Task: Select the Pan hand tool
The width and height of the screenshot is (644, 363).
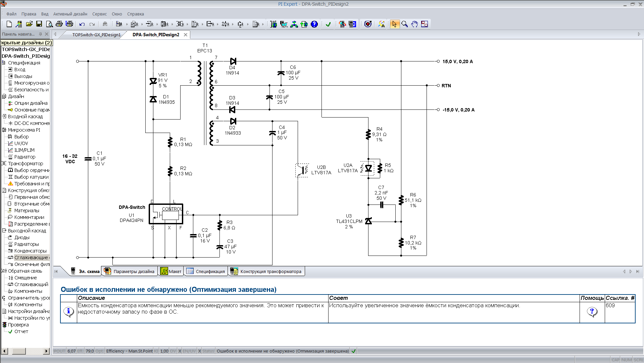Action: point(414,24)
